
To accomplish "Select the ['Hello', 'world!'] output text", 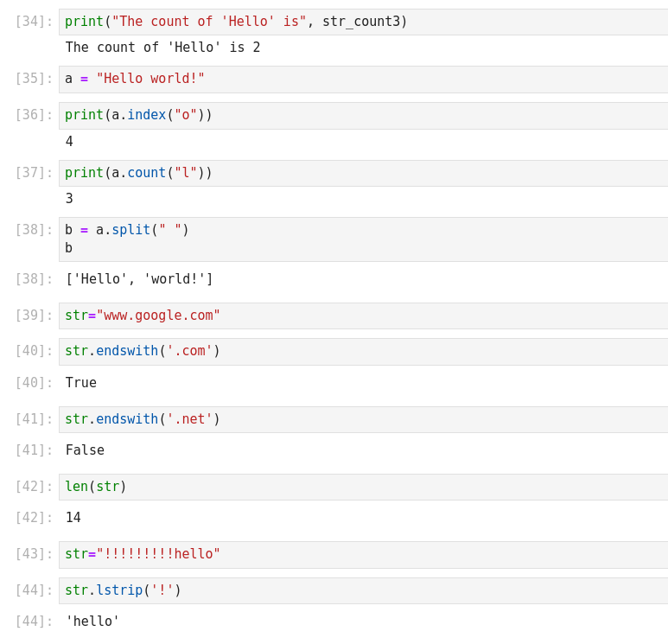I will point(139,279).
